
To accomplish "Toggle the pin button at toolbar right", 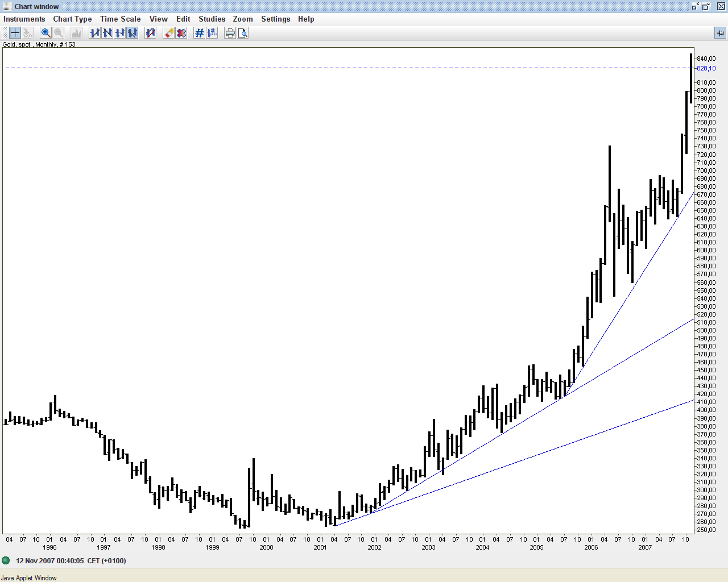I will 720,33.
